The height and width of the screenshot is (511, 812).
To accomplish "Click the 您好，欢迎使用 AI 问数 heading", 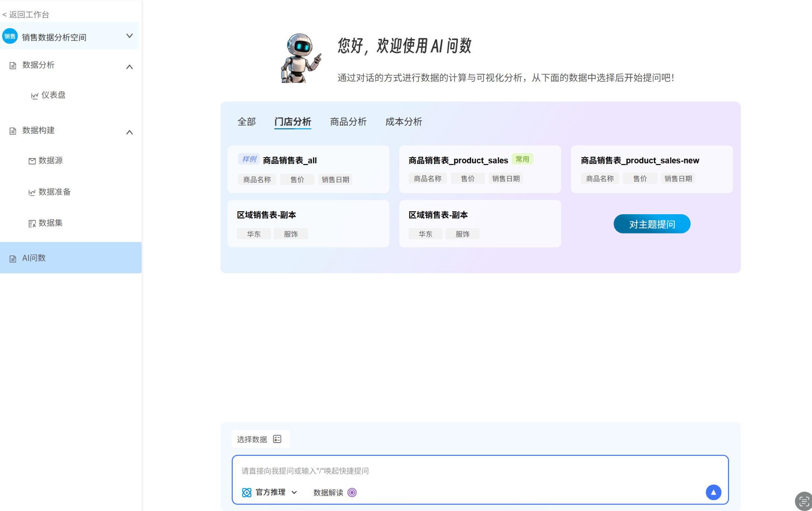I will click(x=404, y=46).
